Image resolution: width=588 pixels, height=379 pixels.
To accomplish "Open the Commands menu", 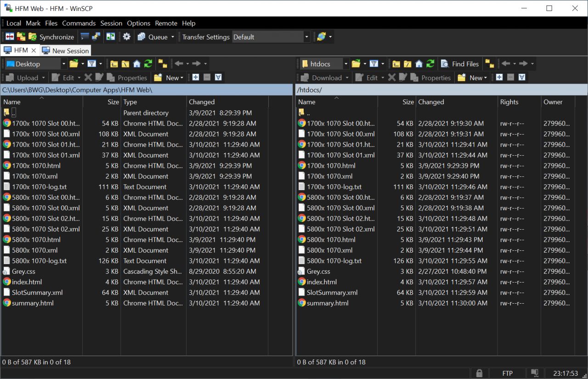I will [x=79, y=23].
